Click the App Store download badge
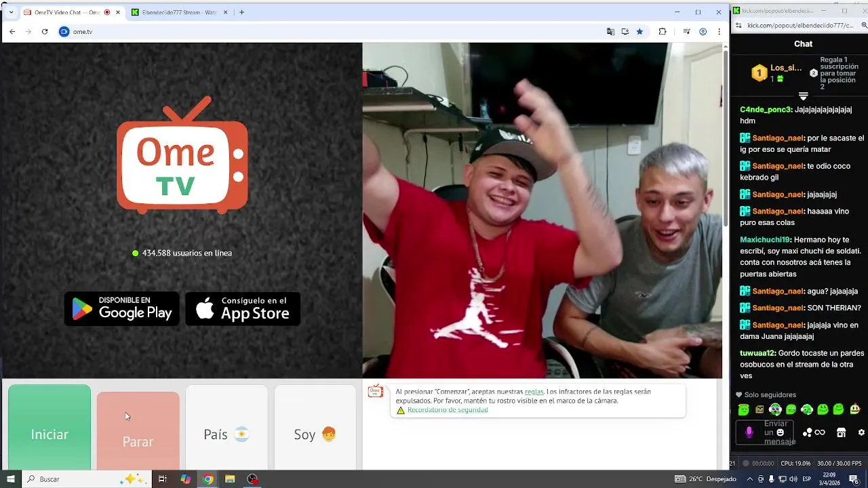 [x=243, y=308]
